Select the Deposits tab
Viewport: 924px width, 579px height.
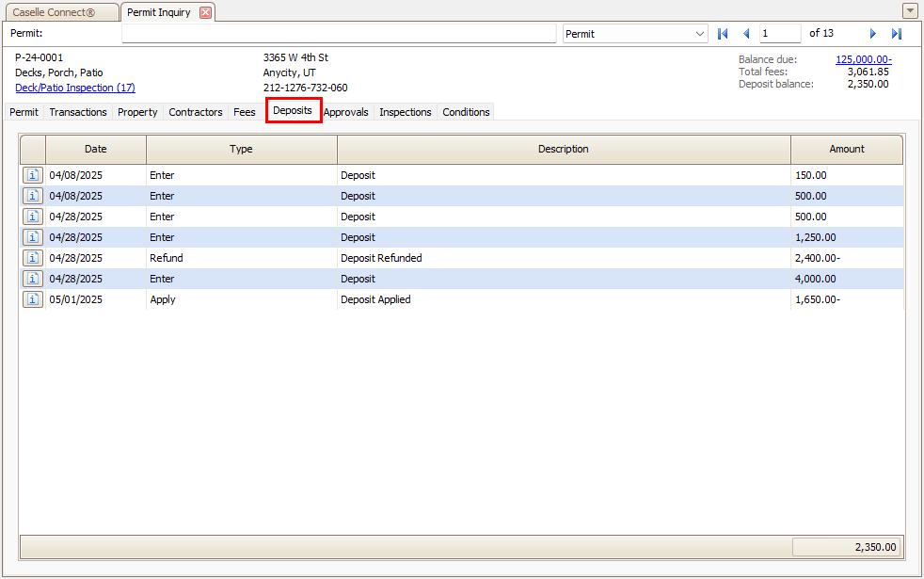(x=293, y=110)
